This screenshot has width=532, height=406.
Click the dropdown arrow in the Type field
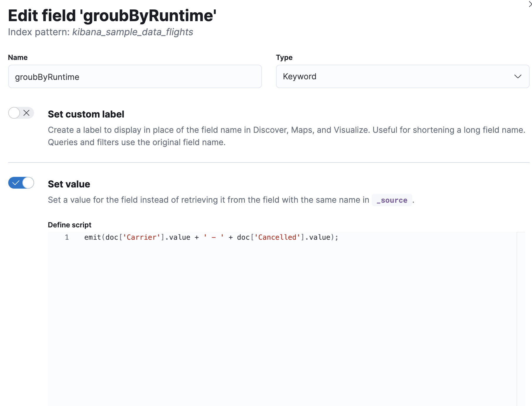(x=518, y=77)
